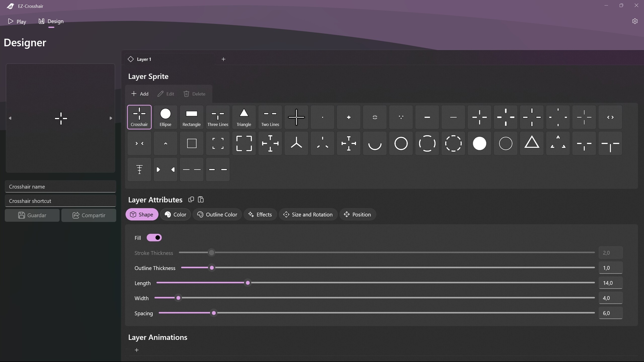Image resolution: width=644 pixels, height=362 pixels.
Task: Show the previous preview background
Action: click(x=10, y=118)
